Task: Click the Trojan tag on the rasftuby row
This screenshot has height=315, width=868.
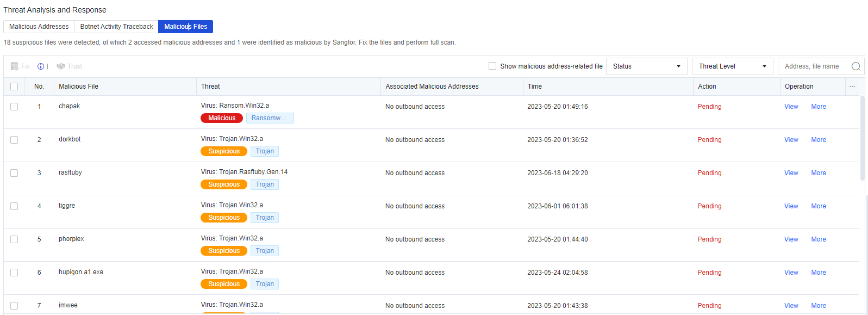Action: coord(265,184)
